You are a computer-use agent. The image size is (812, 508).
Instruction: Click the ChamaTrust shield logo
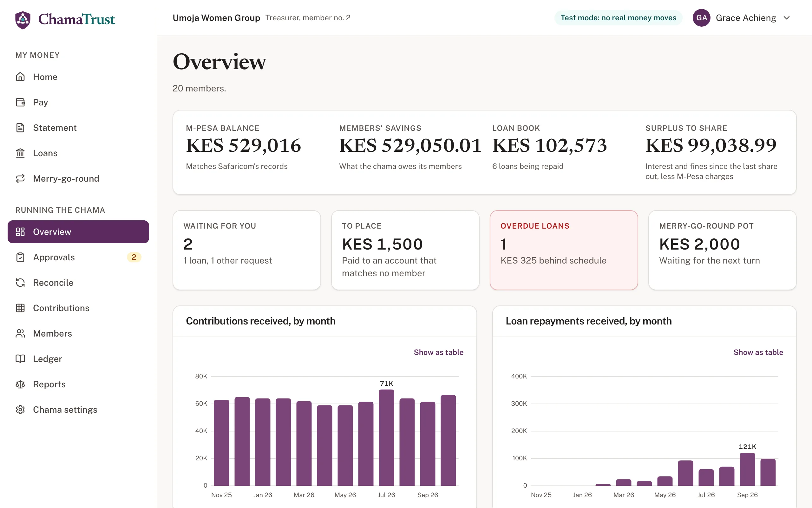coord(23,20)
